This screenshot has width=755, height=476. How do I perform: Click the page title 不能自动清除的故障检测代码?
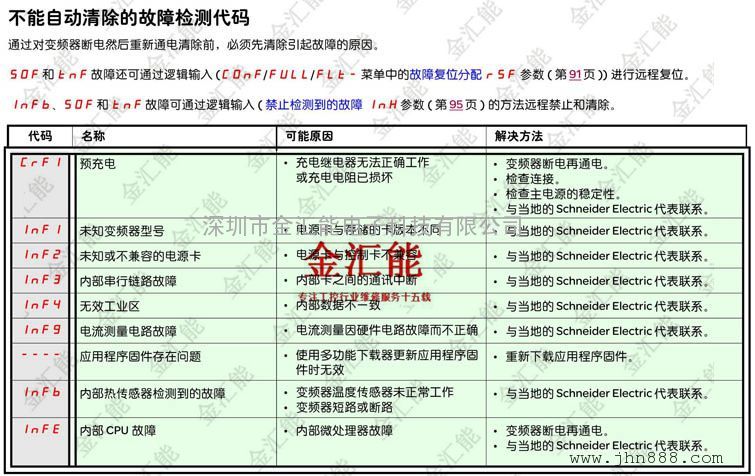click(129, 18)
